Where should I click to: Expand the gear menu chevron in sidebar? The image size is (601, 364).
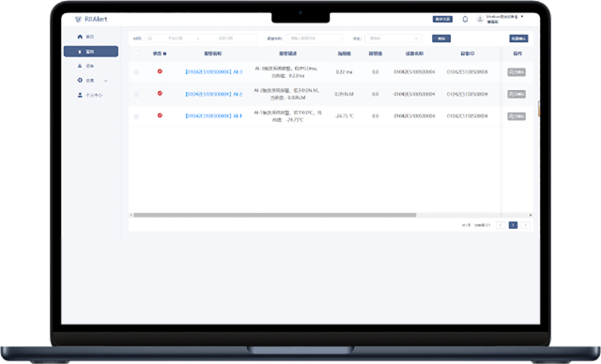[x=106, y=81]
